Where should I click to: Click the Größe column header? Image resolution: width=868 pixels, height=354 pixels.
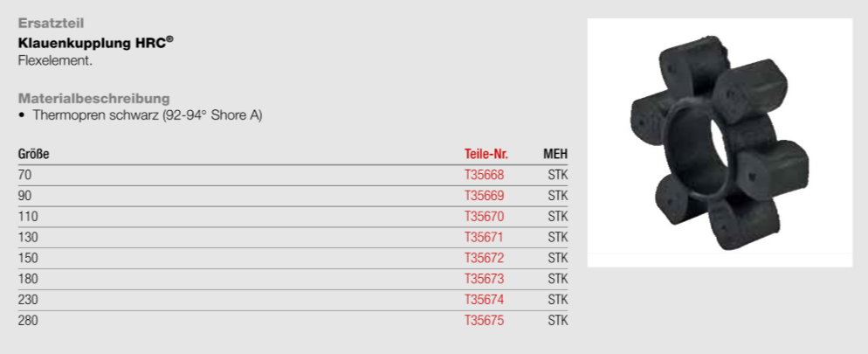33,154
